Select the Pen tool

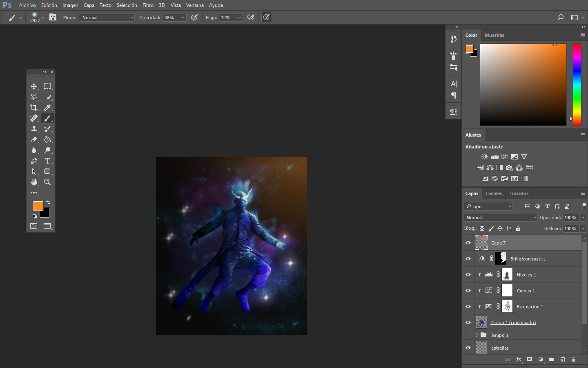pos(34,161)
